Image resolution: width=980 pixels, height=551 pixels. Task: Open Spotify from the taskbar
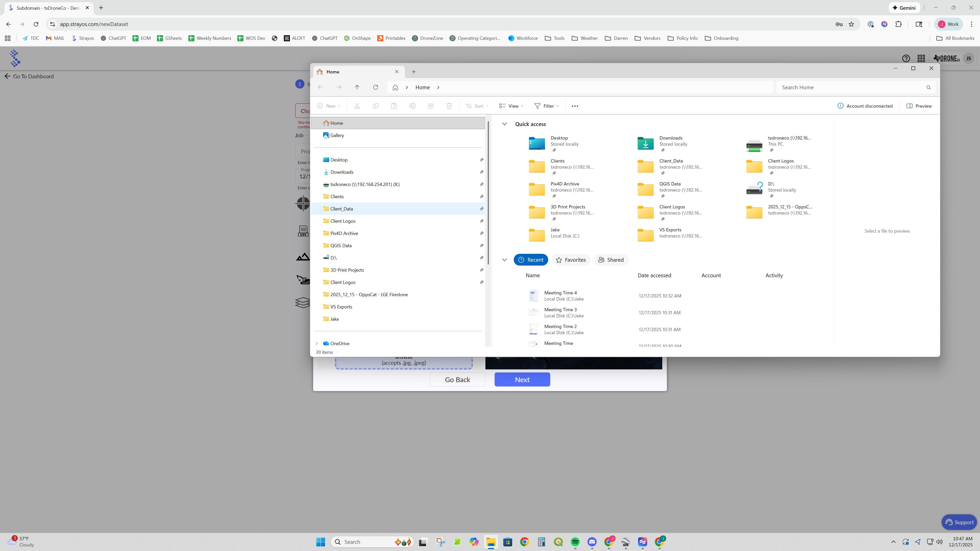point(575,542)
